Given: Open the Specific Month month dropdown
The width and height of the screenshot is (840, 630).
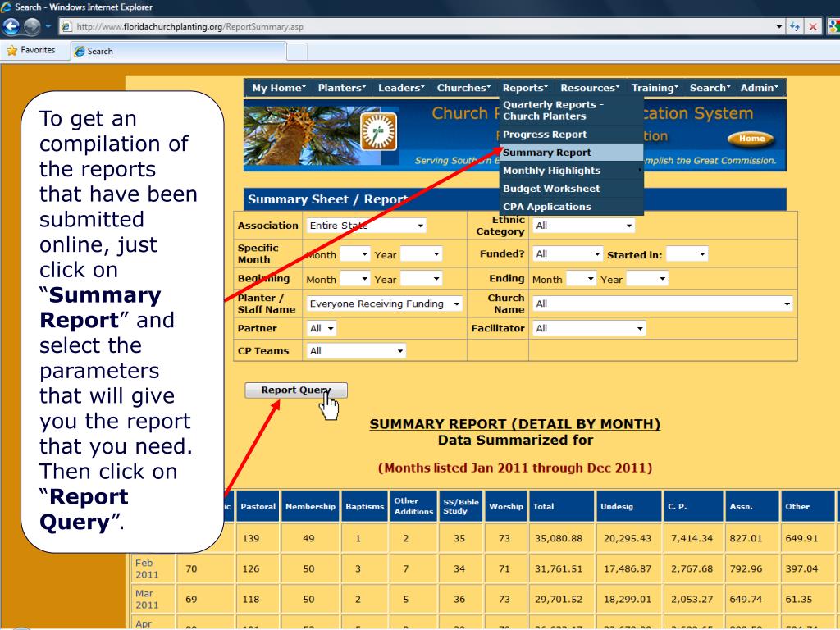Looking at the screenshot, I should [x=355, y=254].
